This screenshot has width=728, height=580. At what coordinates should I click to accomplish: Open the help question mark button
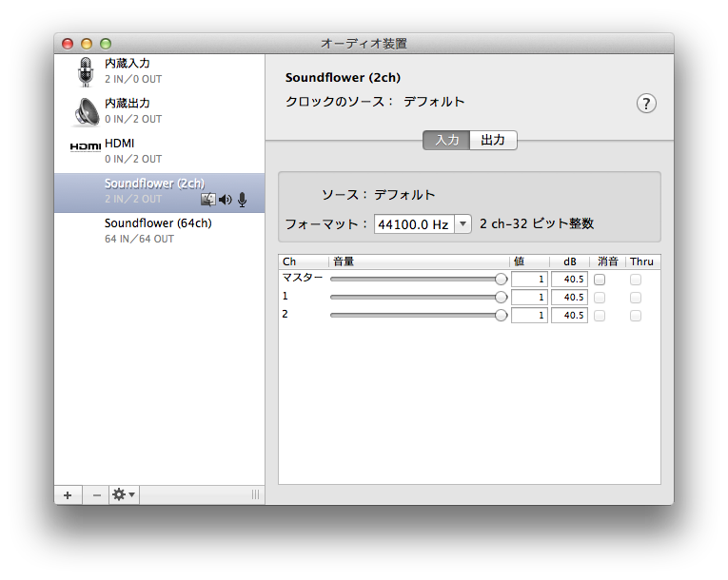point(646,104)
